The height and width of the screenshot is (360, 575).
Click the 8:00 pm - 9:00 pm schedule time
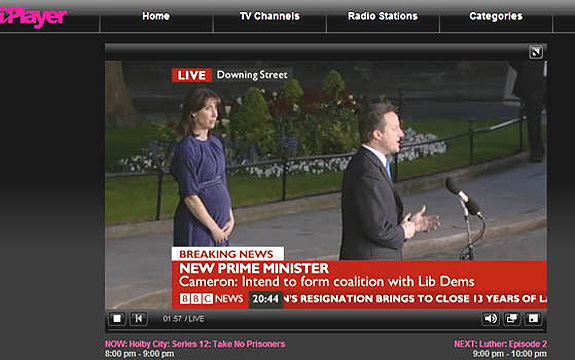pyautogui.click(x=139, y=354)
